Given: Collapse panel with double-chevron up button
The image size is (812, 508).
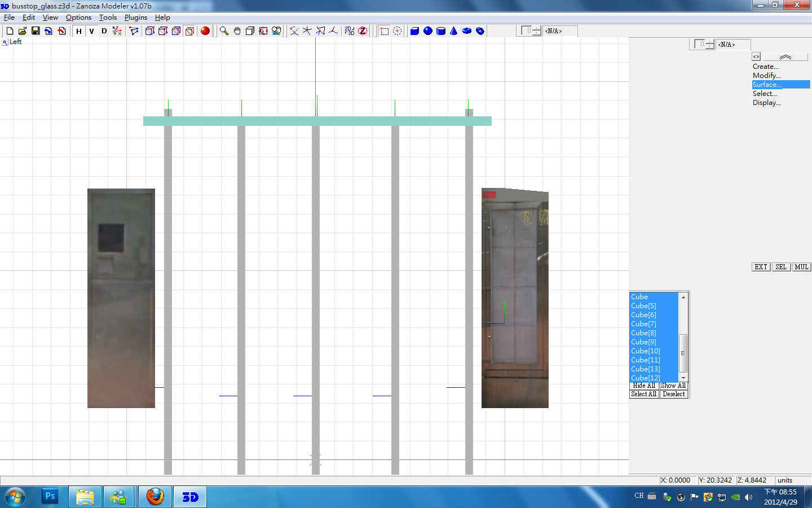Looking at the screenshot, I should (785, 57).
